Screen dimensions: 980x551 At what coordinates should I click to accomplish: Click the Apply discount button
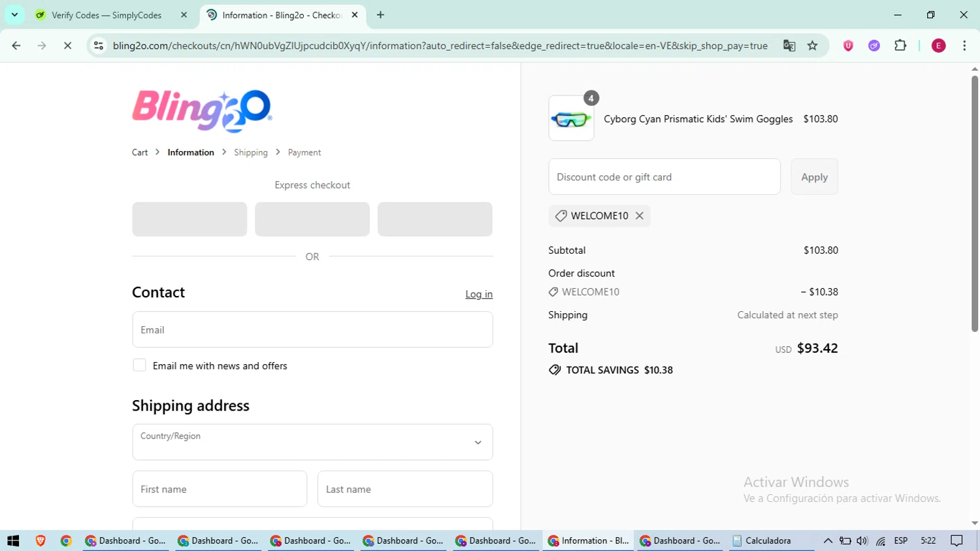(x=814, y=176)
